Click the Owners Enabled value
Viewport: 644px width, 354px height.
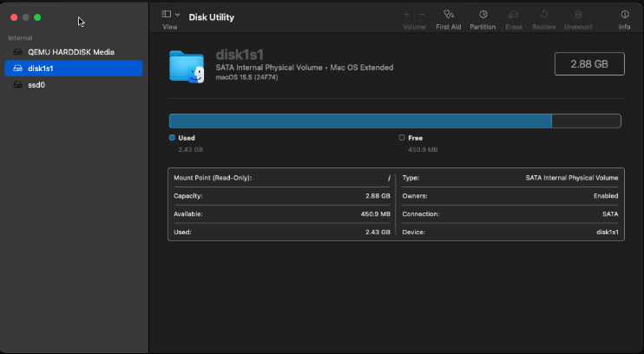(606, 196)
